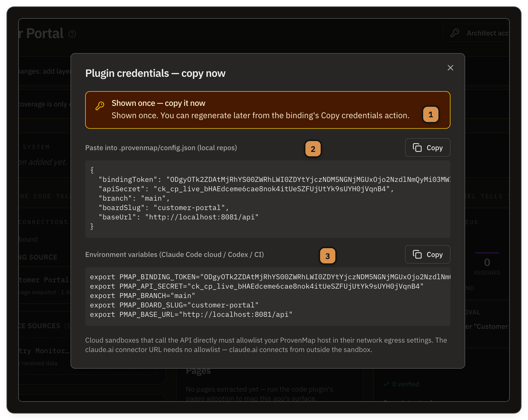528x420 pixels.
Task: Click the "0 verified" status in background page
Action: [402, 384]
